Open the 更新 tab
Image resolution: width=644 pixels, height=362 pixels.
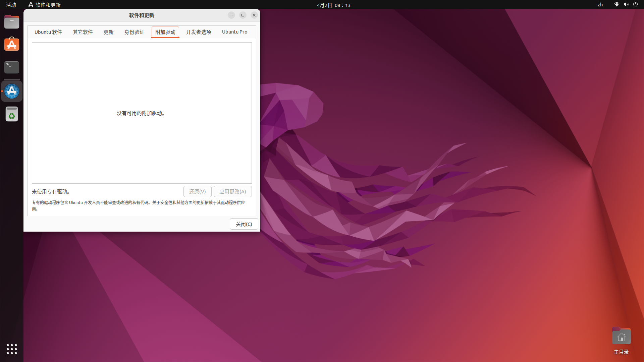pyautogui.click(x=108, y=32)
